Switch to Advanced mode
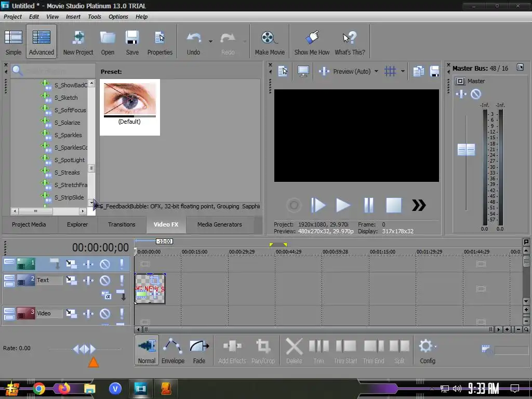The height and width of the screenshot is (399, 532). [42, 43]
